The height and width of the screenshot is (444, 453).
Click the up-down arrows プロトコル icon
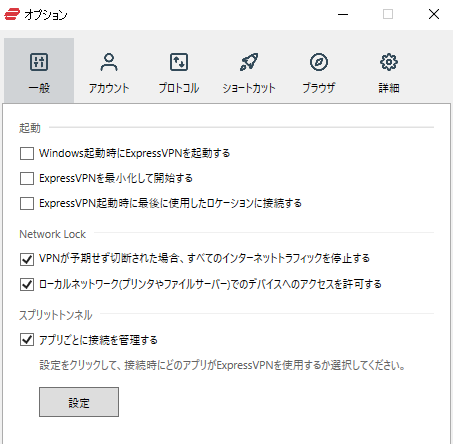[x=179, y=62]
